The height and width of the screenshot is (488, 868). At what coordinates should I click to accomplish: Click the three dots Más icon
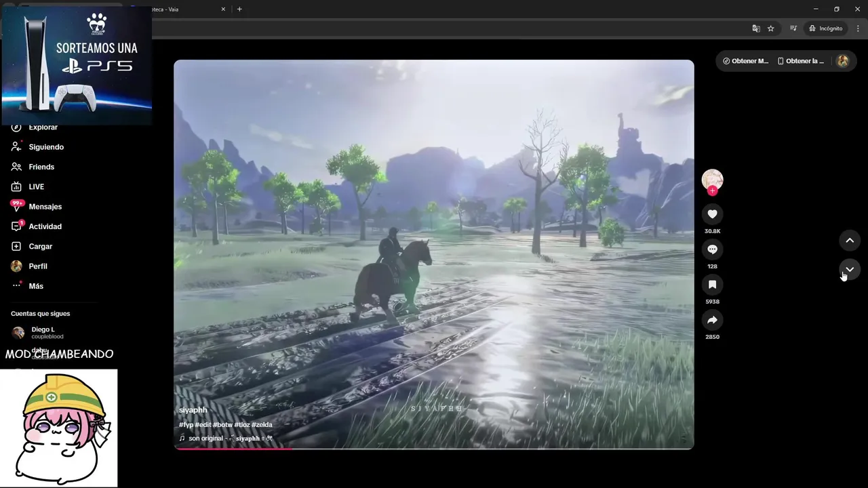tap(16, 286)
